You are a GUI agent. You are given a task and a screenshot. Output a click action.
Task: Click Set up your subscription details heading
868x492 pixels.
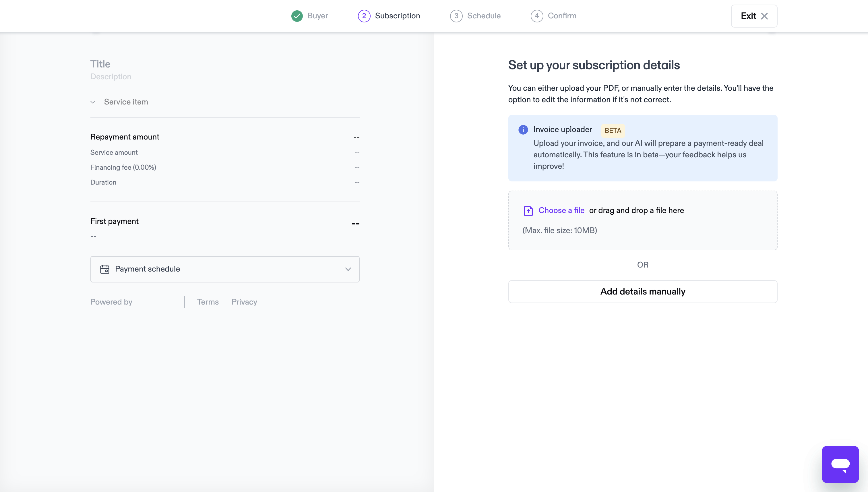pos(594,65)
